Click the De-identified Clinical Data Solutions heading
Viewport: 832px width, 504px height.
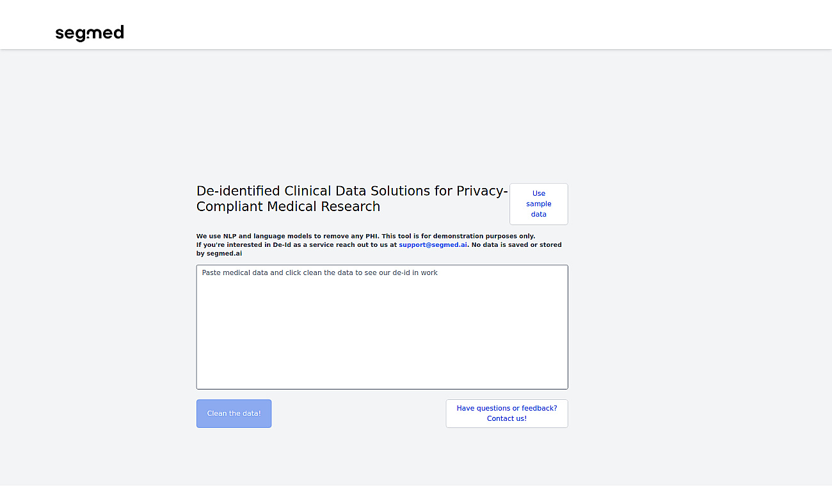point(352,199)
